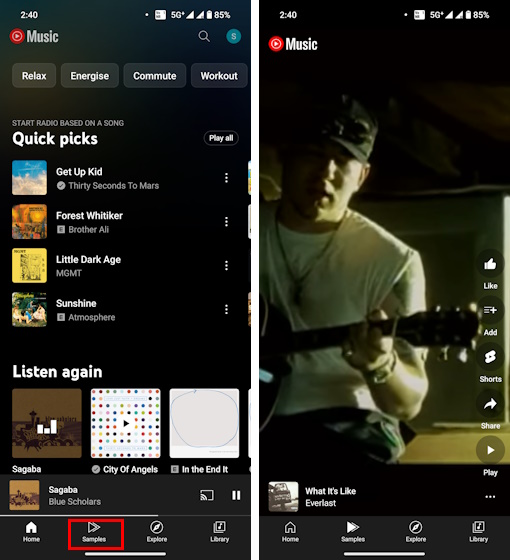The image size is (510, 560).
Task: Tap Samples tab on right screen
Action: [353, 532]
